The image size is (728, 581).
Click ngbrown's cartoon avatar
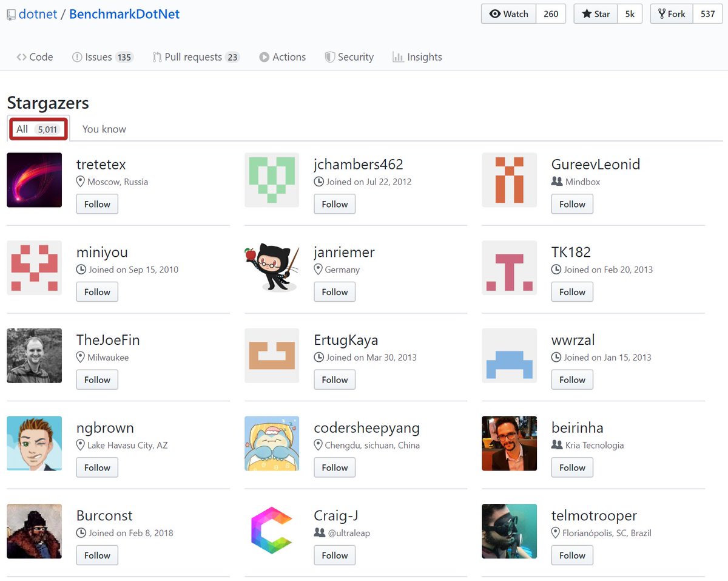tap(35, 443)
